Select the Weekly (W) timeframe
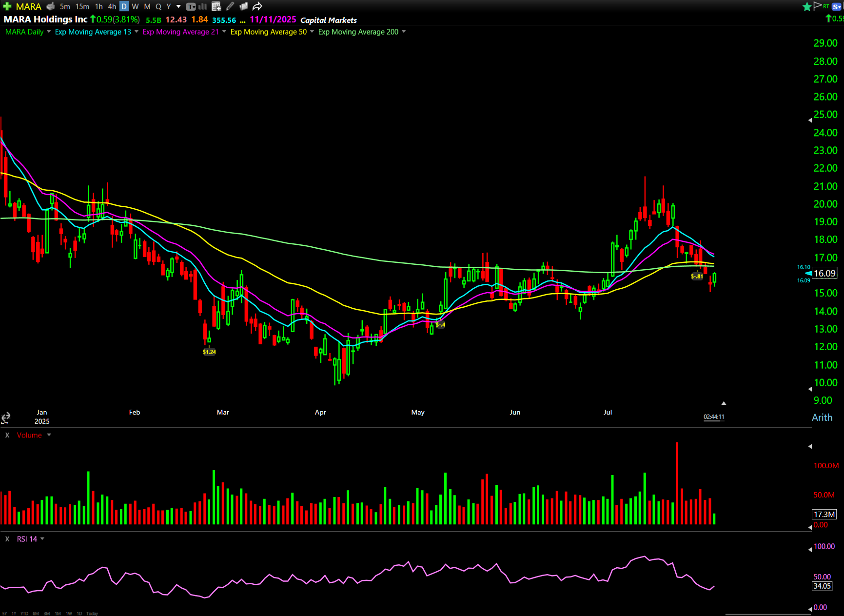The image size is (844, 616). (136, 6)
